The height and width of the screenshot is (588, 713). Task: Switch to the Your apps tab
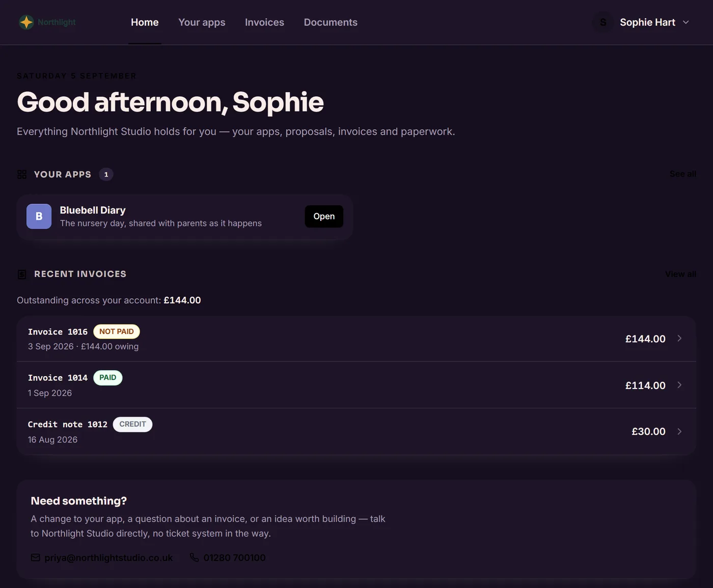(202, 22)
